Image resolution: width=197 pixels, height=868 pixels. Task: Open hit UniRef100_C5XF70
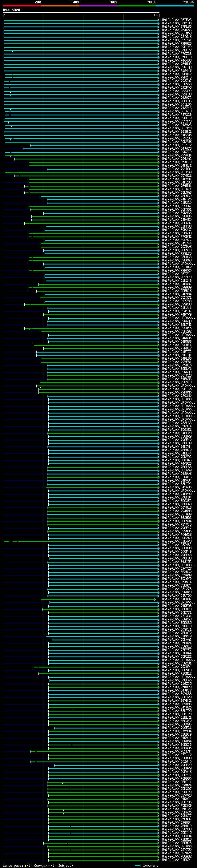click(177, 162)
